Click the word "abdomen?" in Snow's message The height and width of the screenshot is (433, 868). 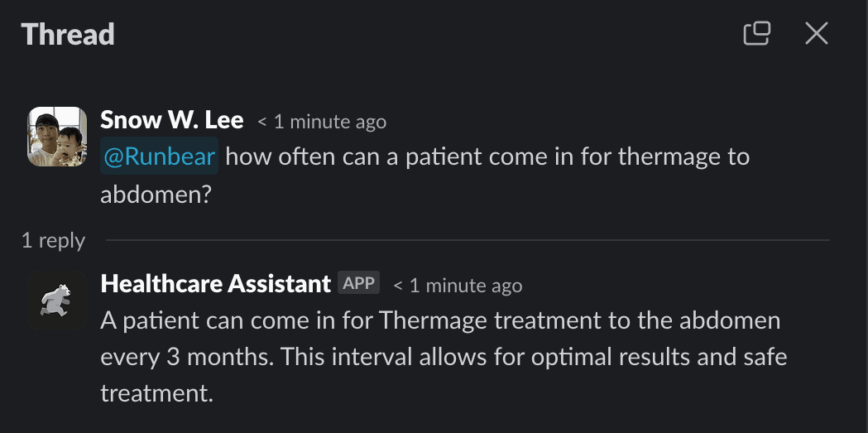pyautogui.click(x=152, y=195)
